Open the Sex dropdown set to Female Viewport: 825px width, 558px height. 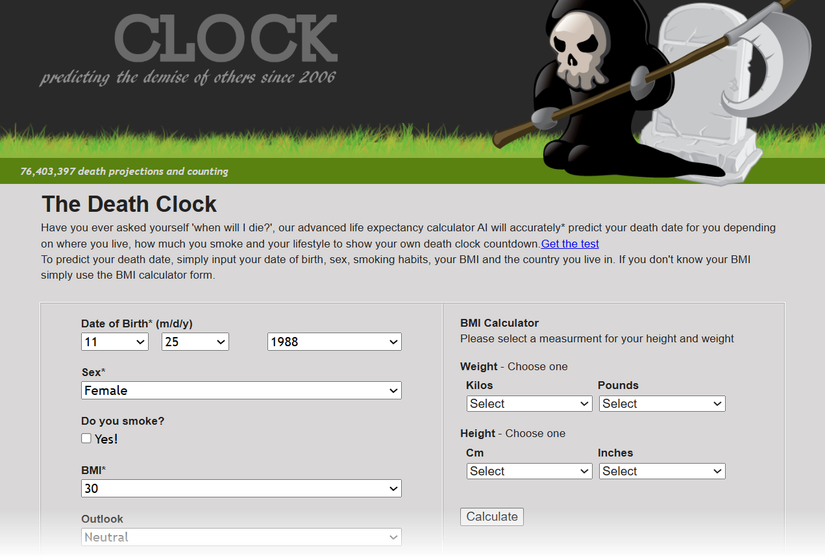click(241, 391)
